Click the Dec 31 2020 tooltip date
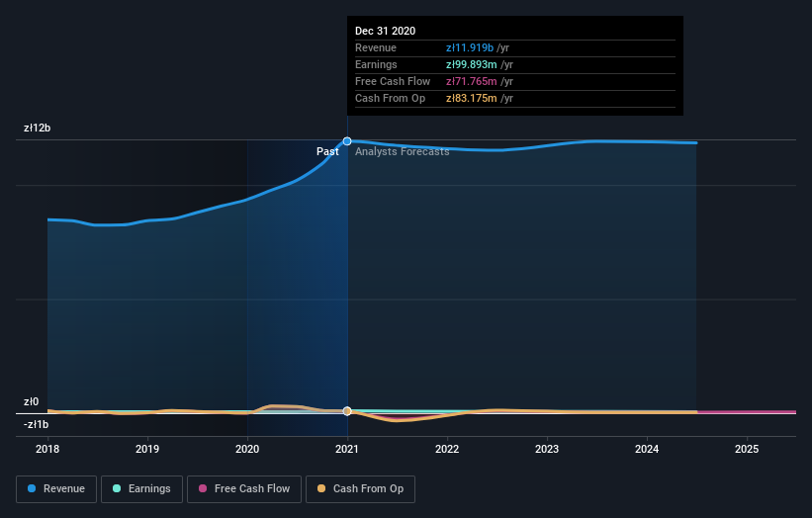Viewport: 812px width, 518px height. [x=386, y=31]
